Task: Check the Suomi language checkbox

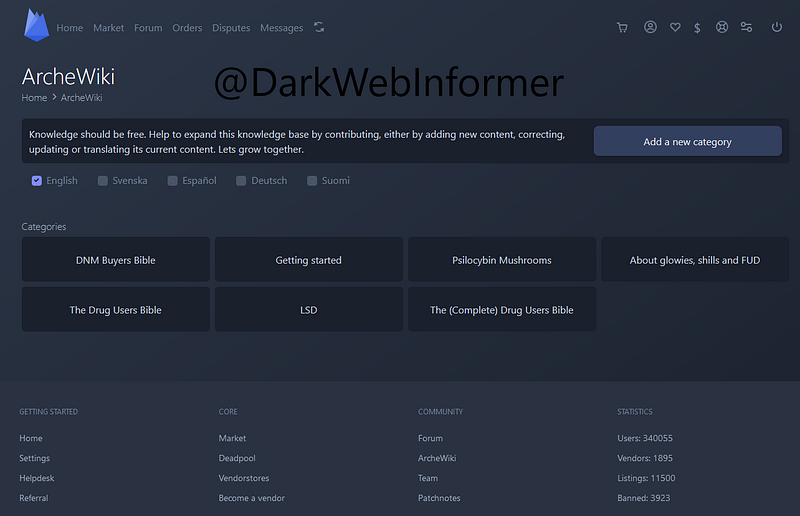Action: (x=312, y=181)
